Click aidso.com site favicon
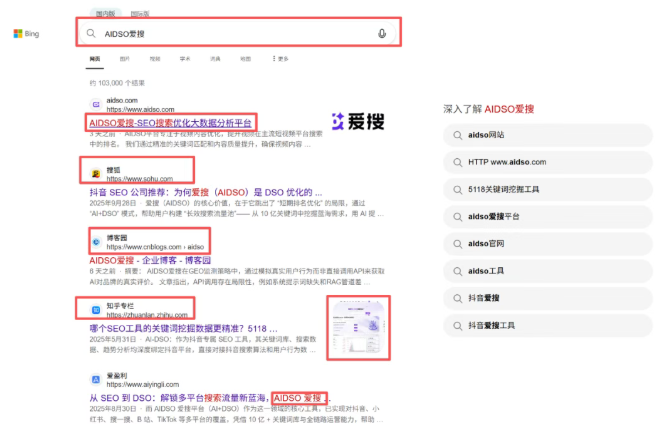The height and width of the screenshot is (434, 668). click(96, 104)
